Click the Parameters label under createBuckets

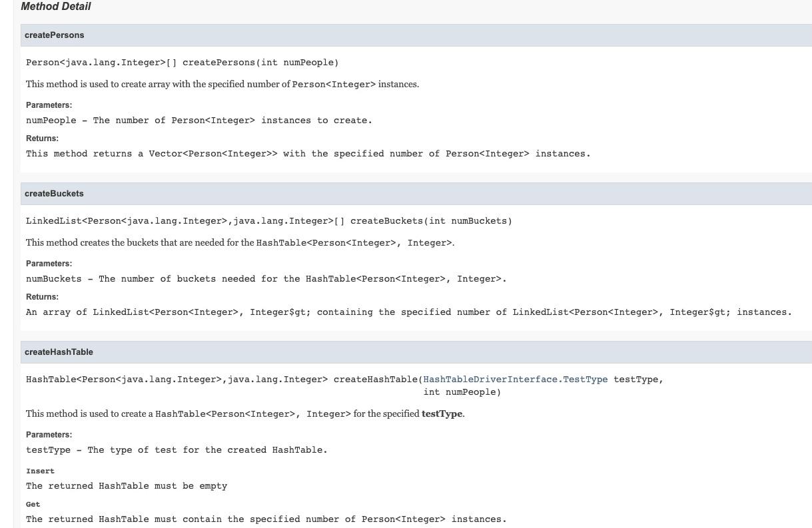[x=49, y=263]
